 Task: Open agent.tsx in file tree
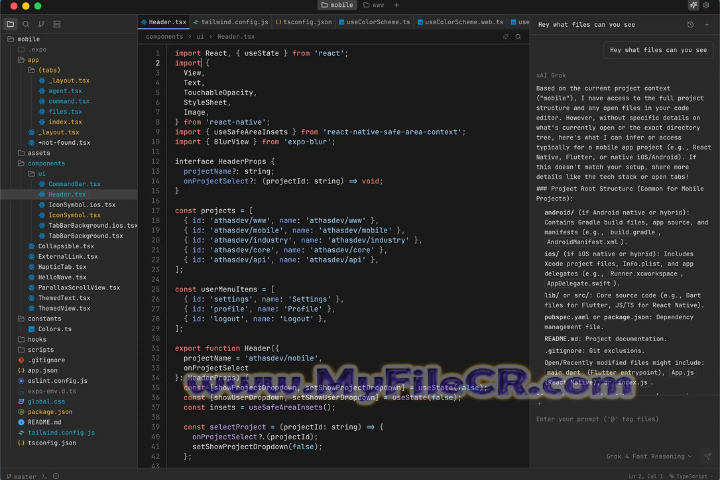(61, 91)
